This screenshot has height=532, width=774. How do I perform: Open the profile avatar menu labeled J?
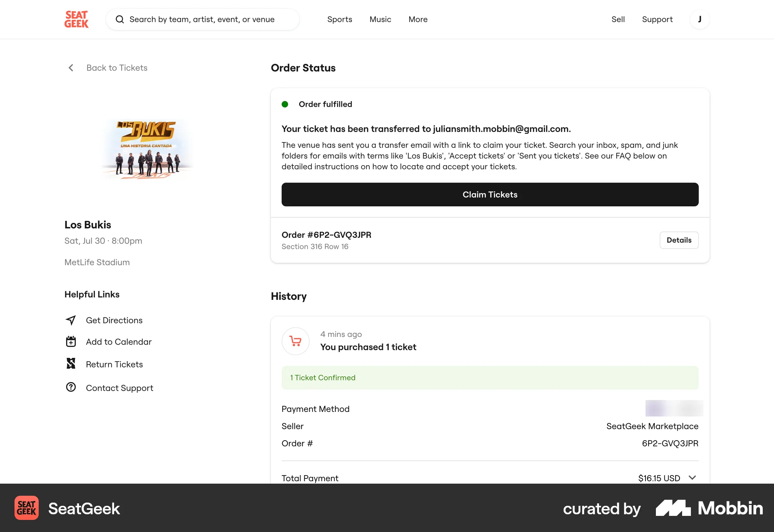click(x=700, y=19)
